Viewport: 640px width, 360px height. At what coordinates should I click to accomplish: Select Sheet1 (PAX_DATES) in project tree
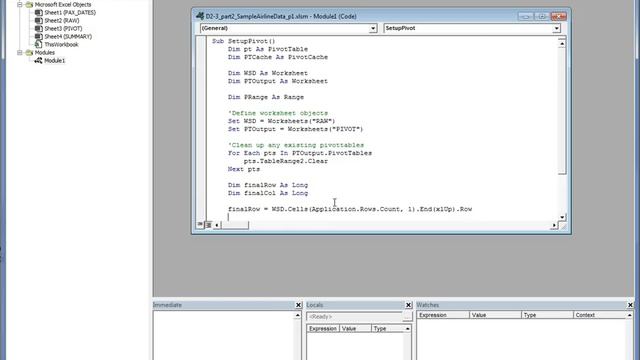click(x=70, y=13)
